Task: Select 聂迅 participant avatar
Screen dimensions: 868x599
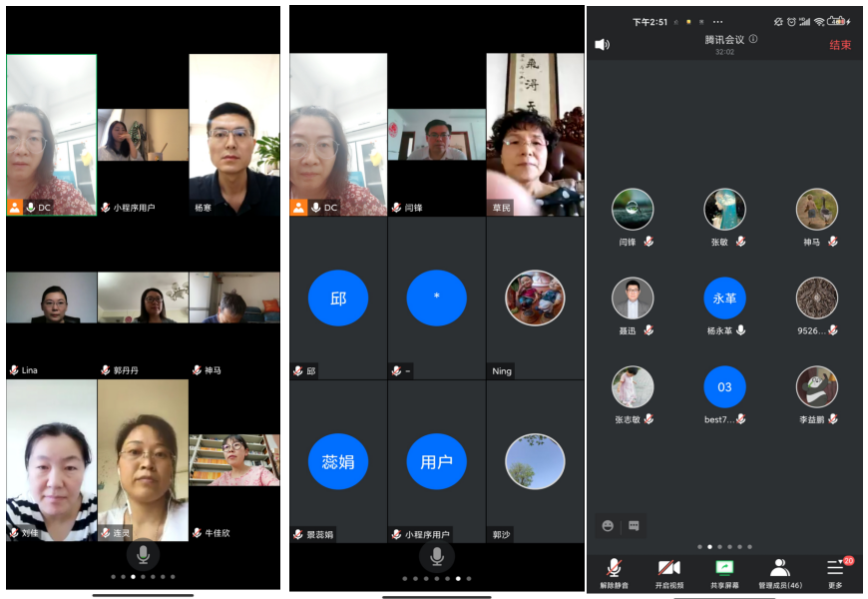Action: pos(633,299)
